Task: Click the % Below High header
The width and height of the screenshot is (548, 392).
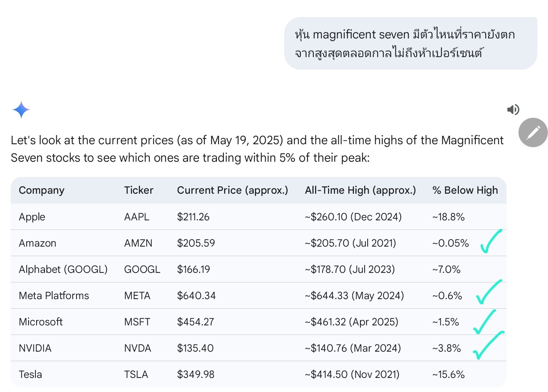Action: pos(465,190)
